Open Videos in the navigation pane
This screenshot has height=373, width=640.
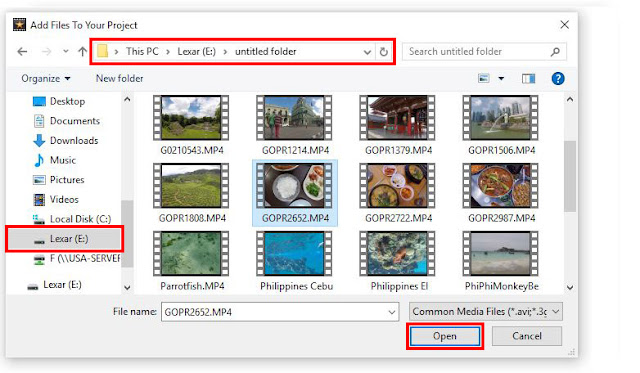pos(56,199)
